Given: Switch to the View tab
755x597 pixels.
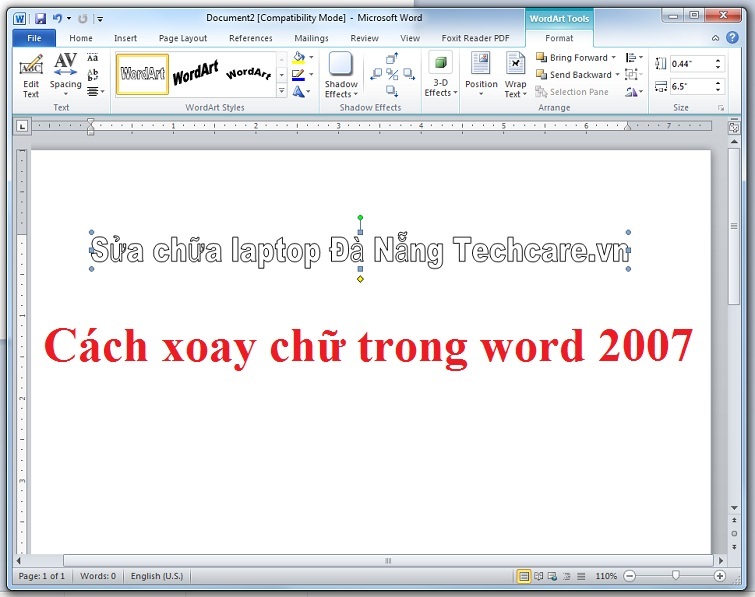Looking at the screenshot, I should click(410, 38).
